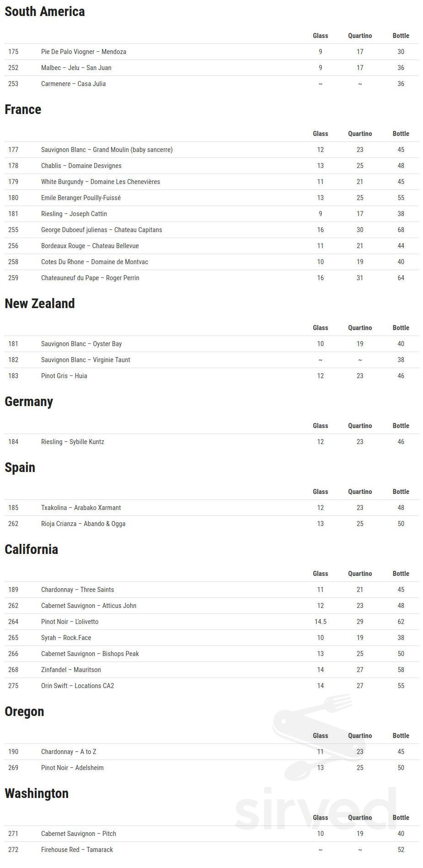This screenshot has height=868, width=423.
Task: Select Firehouse Red – Tamarack wine
Action: pyautogui.click(x=77, y=850)
